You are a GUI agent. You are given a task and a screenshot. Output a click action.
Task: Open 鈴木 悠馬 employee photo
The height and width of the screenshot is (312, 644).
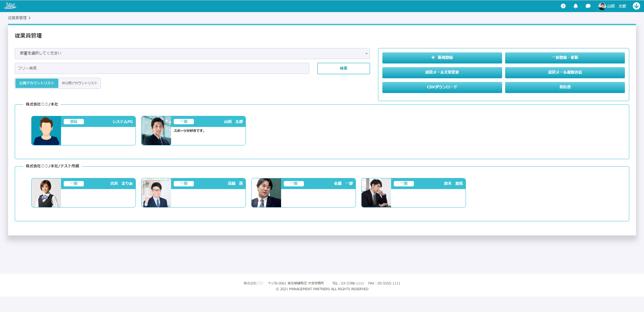[376, 193]
